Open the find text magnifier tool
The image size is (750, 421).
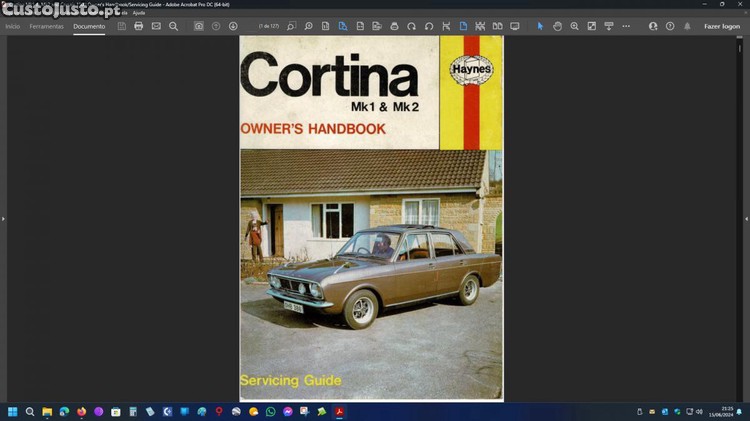[173, 26]
